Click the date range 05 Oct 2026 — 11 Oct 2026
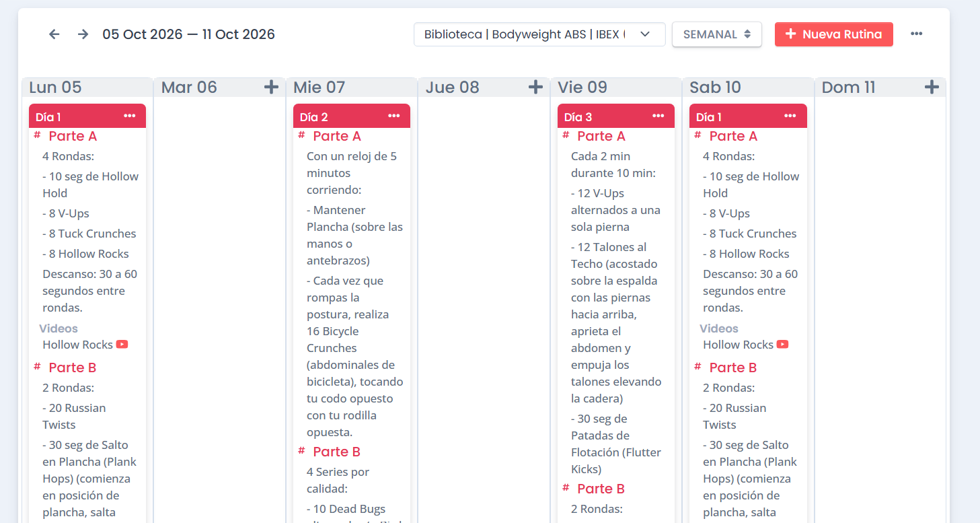 click(189, 34)
